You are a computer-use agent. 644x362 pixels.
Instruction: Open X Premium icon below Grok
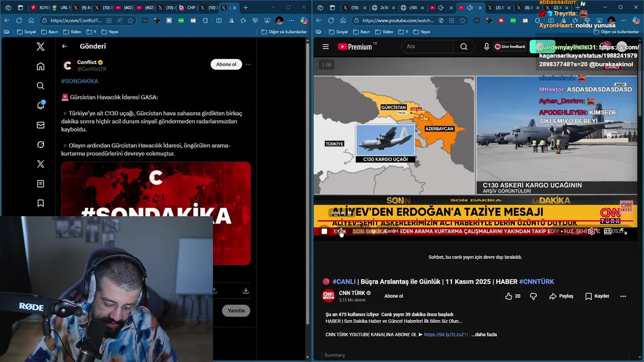tap(41, 164)
